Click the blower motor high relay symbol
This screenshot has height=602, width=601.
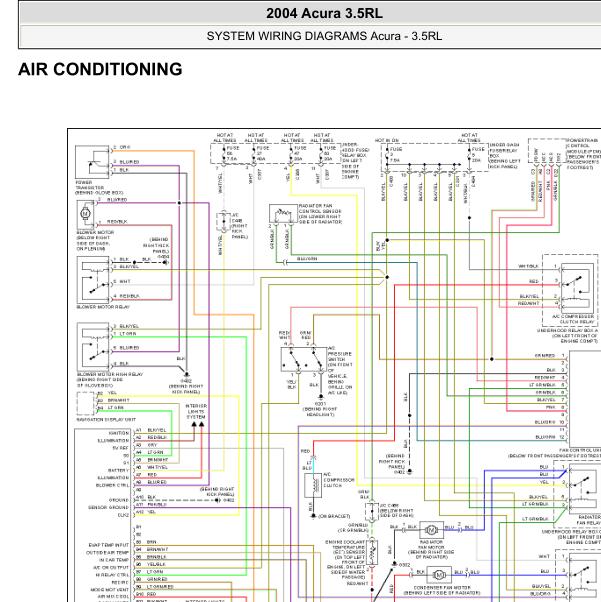click(93, 347)
